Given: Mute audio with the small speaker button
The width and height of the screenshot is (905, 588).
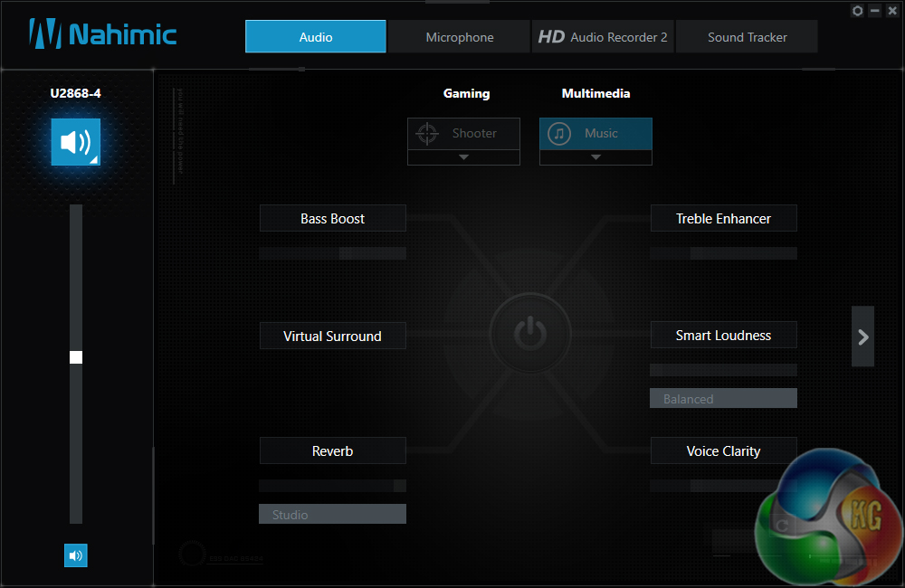Looking at the screenshot, I should [76, 555].
